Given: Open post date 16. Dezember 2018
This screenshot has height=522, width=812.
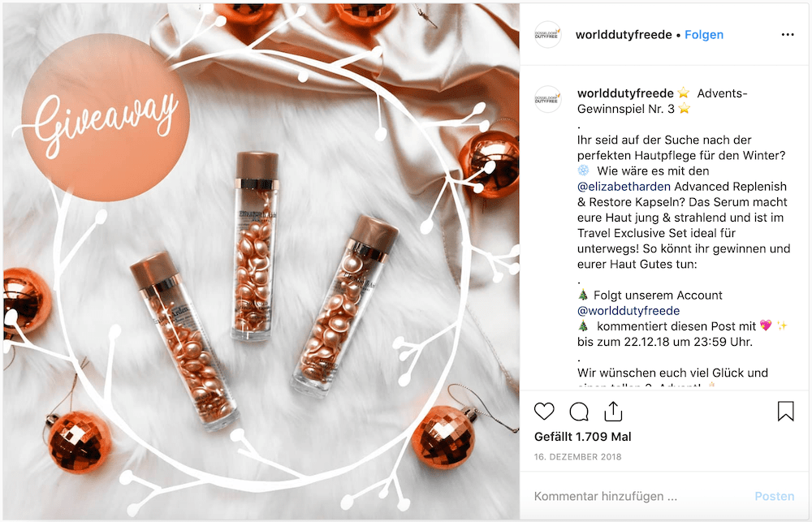Looking at the screenshot, I should [577, 457].
